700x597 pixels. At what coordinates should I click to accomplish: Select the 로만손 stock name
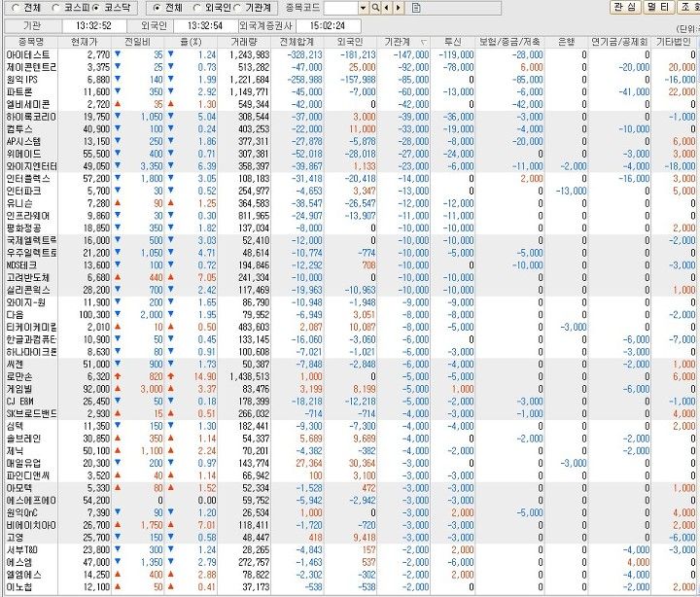[x=19, y=376]
